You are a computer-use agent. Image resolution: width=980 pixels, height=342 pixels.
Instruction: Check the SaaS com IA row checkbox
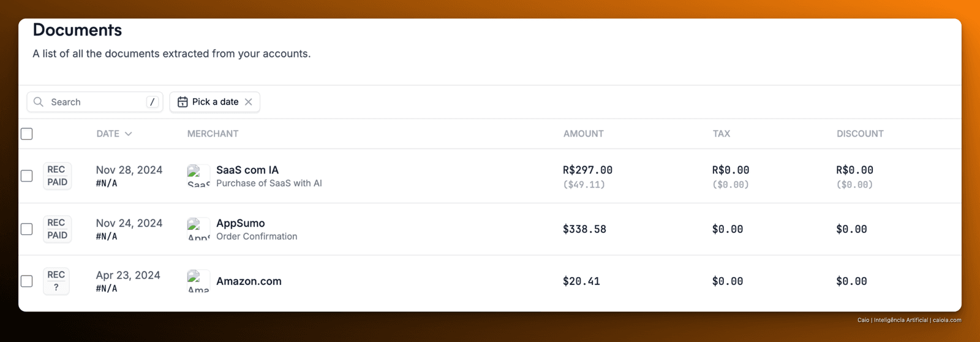point(27,176)
